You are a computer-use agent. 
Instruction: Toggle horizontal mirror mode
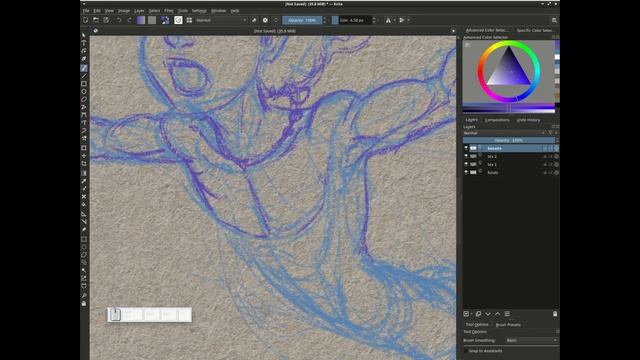388,20
